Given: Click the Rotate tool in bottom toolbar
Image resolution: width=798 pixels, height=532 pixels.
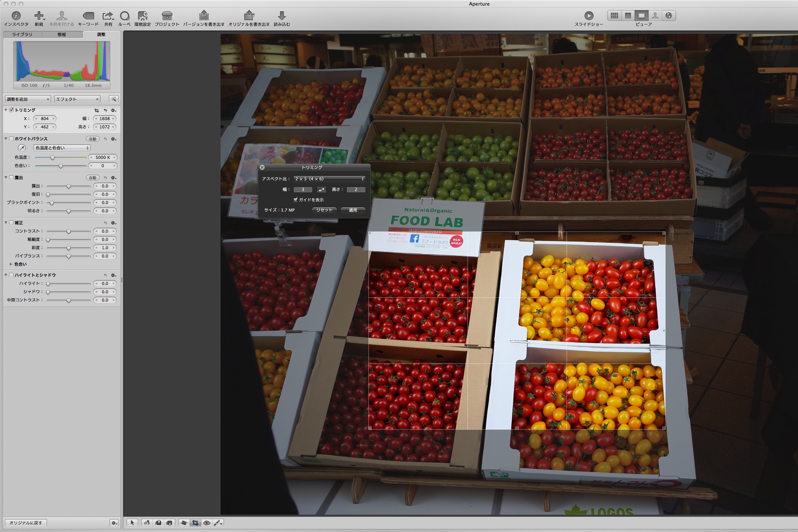Looking at the screenshot, I should (147, 523).
